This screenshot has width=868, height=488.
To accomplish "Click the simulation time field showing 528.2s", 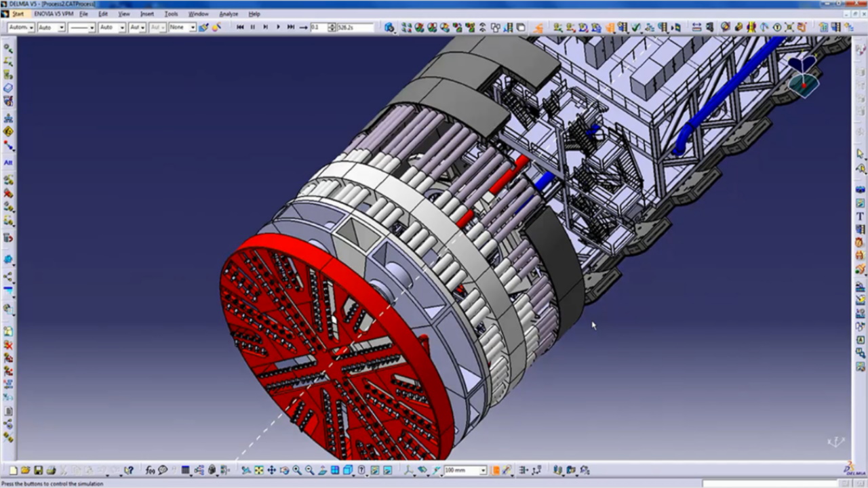I will coord(354,28).
